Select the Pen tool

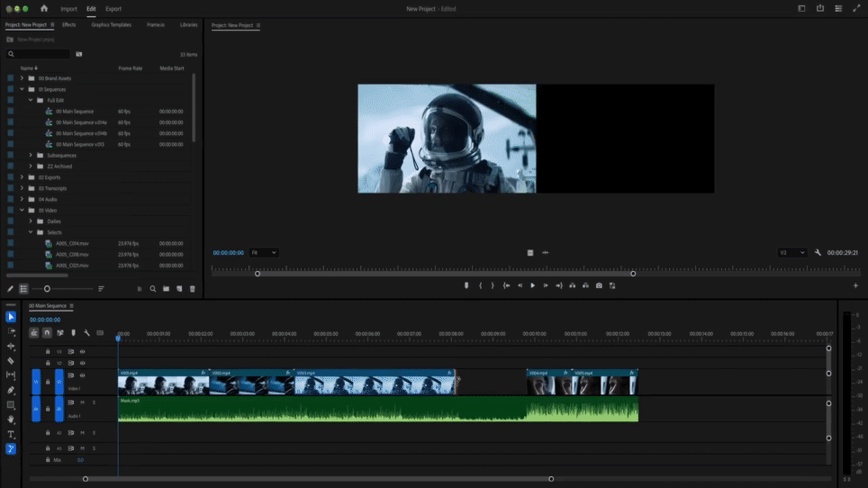[11, 390]
